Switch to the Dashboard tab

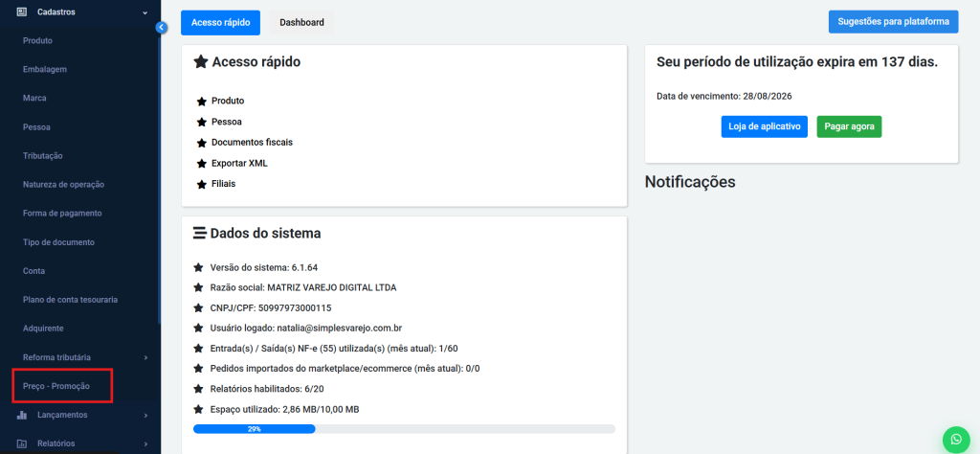tap(301, 22)
